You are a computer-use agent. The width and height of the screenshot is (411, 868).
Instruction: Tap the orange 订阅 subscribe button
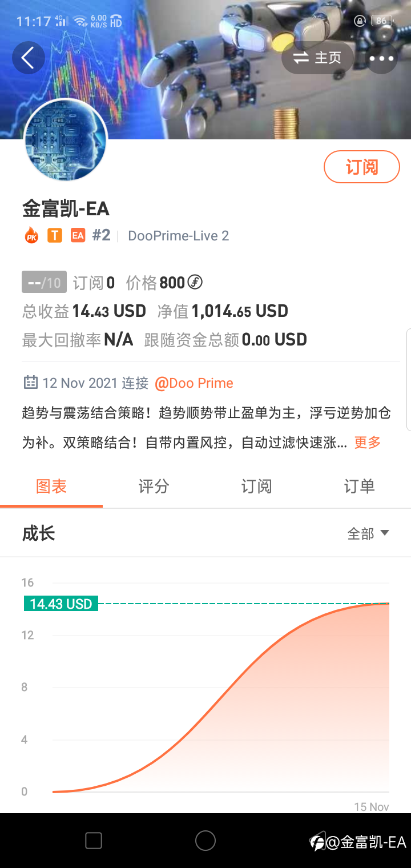(x=362, y=167)
